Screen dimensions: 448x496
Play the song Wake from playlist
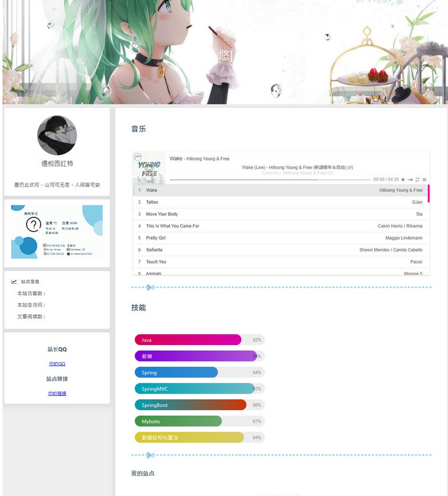280,191
